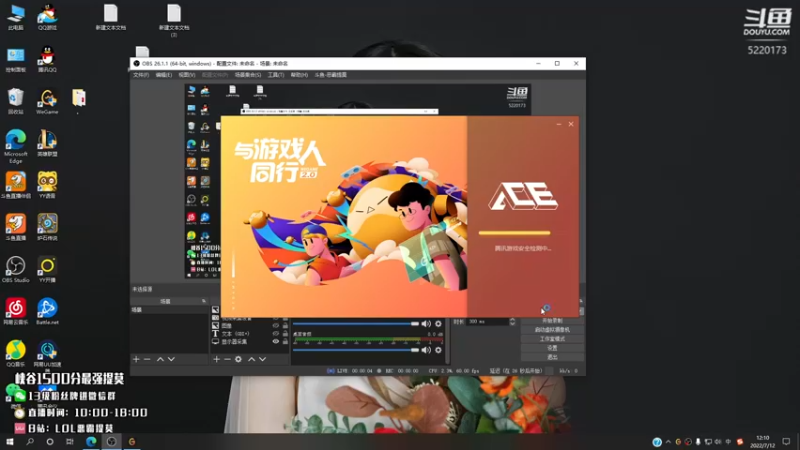Image resolution: width=800 pixels, height=450 pixels.
Task: Toggle lock on 图像 source
Action: pyautogui.click(x=285, y=326)
